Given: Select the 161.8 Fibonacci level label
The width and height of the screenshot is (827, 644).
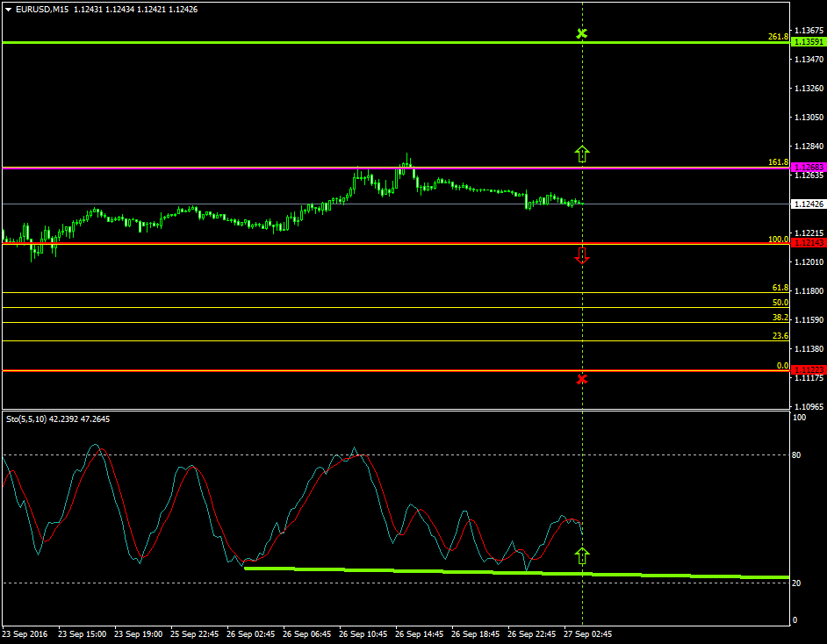Looking at the screenshot, I should pyautogui.click(x=778, y=162).
